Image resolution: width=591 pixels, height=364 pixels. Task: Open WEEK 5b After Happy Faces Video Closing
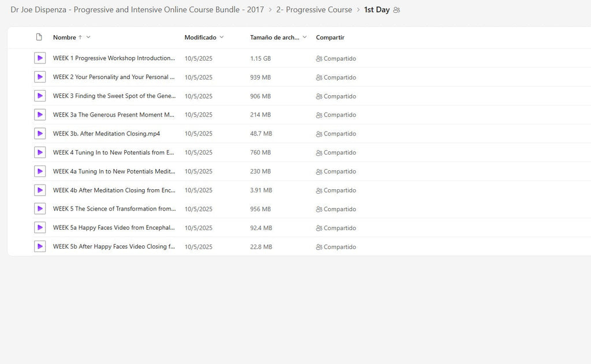click(x=114, y=246)
